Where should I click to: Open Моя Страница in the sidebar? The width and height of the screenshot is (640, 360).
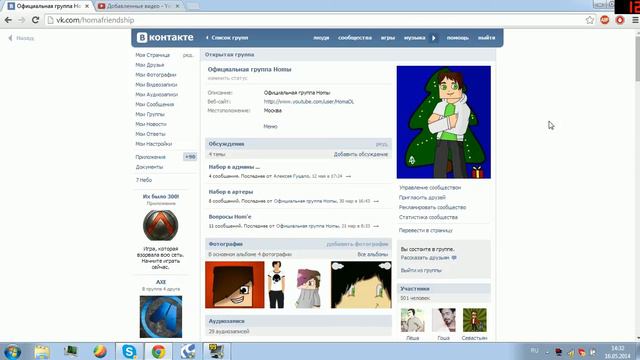[x=153, y=55]
